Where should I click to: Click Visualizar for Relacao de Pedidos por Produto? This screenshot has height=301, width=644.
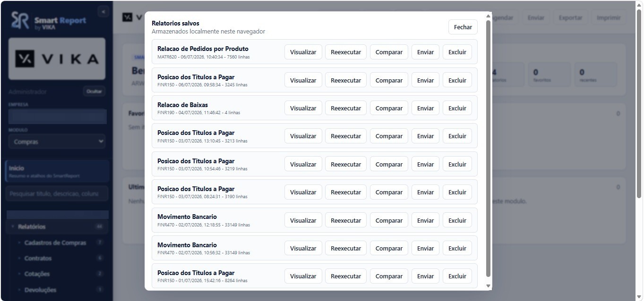[303, 52]
